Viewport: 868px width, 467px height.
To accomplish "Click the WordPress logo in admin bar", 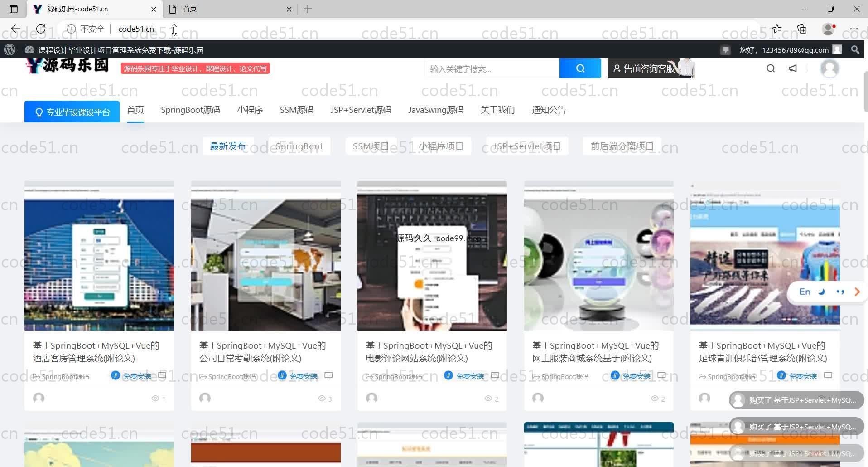I will coord(10,50).
